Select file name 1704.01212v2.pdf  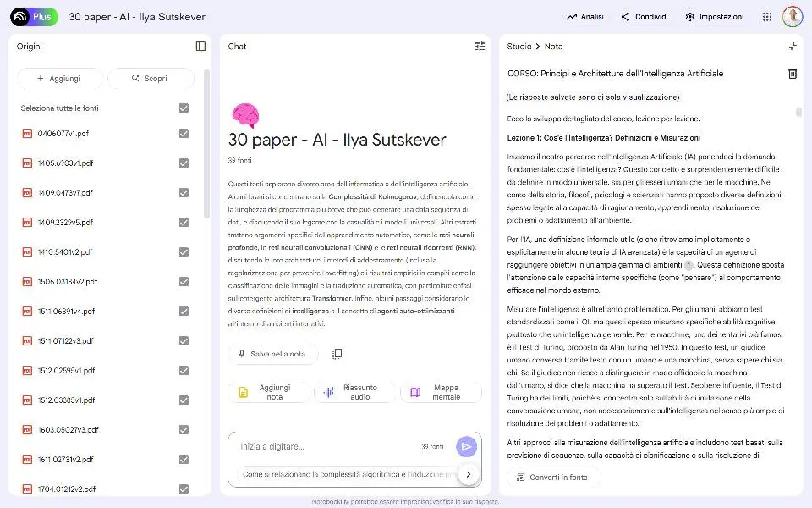tap(66, 489)
